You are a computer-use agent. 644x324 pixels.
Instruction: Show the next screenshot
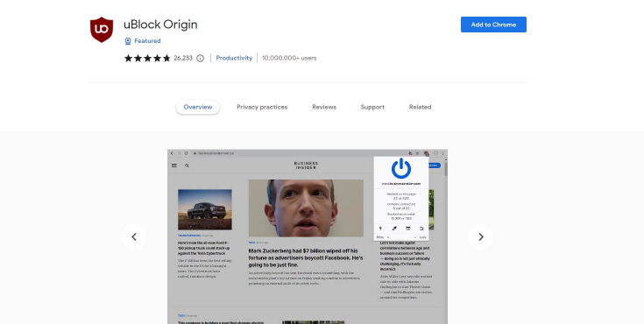[x=481, y=237]
